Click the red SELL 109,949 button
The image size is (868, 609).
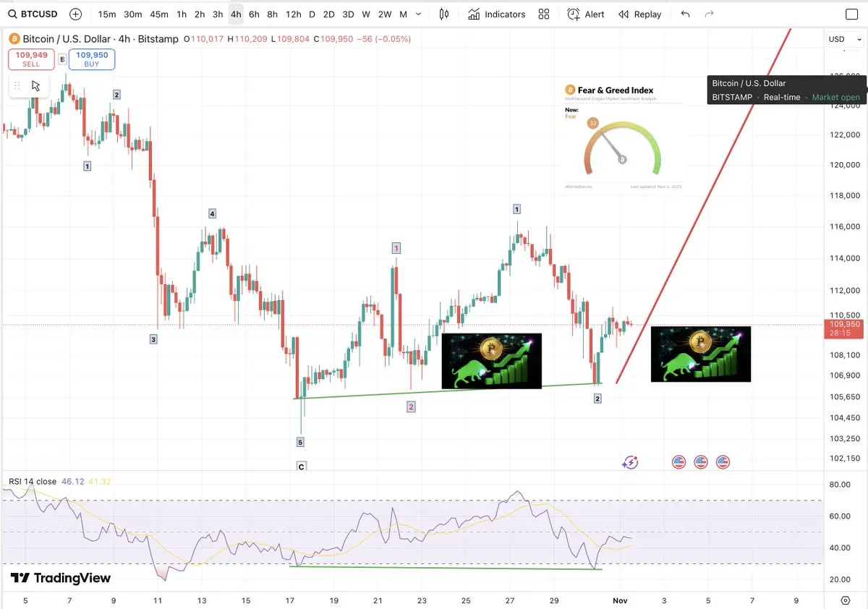[x=31, y=59]
